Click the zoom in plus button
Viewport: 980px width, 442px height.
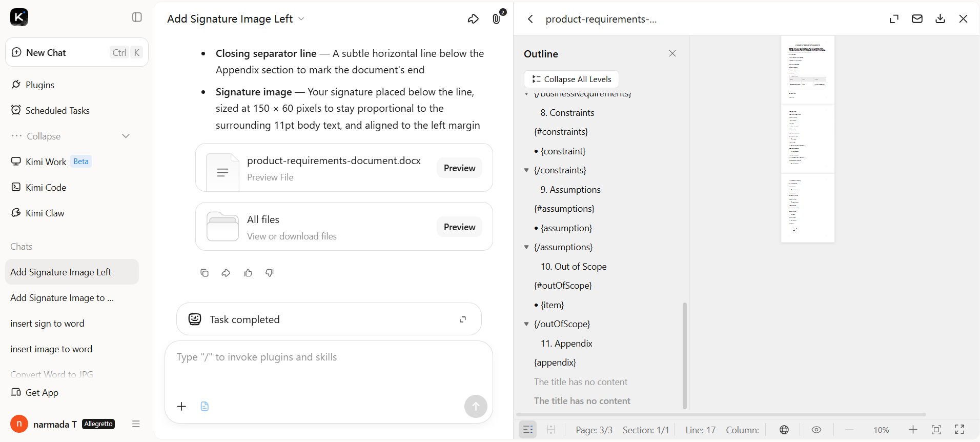[913, 430]
